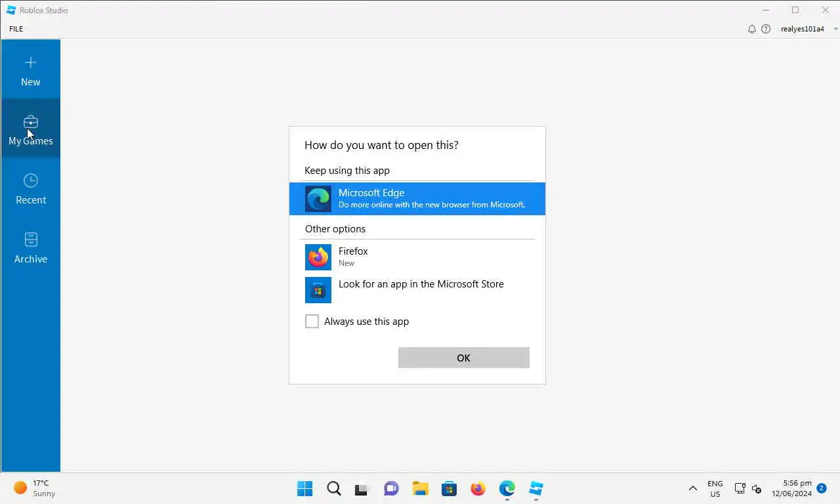Click the help question mark icon

coord(766,29)
